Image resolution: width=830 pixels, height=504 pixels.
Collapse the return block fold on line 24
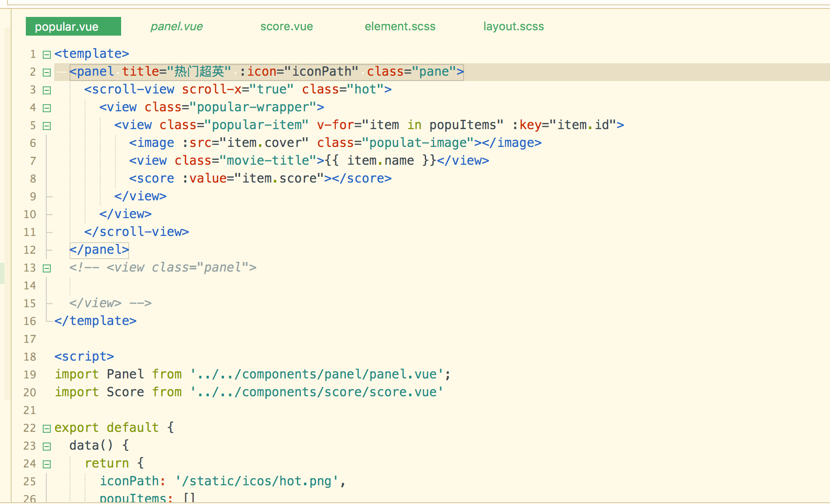coord(47,464)
